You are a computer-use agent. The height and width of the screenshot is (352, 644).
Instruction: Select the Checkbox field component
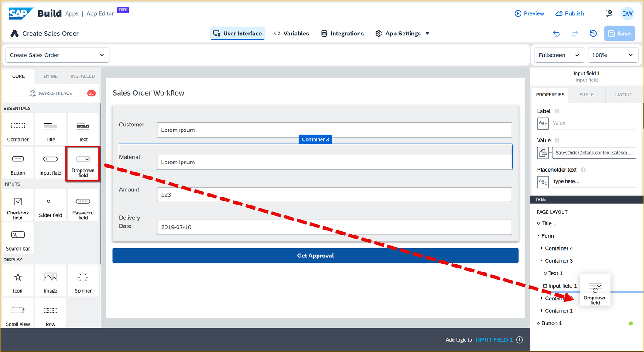coord(18,205)
